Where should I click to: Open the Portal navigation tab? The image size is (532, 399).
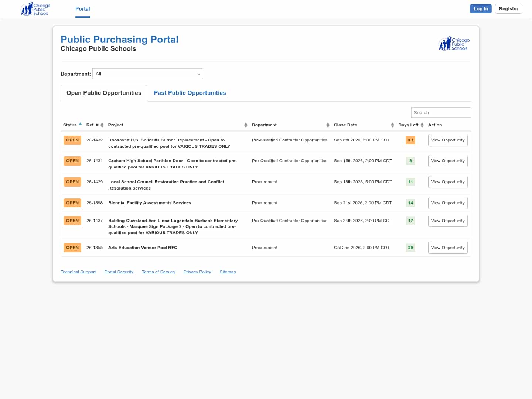83,9
